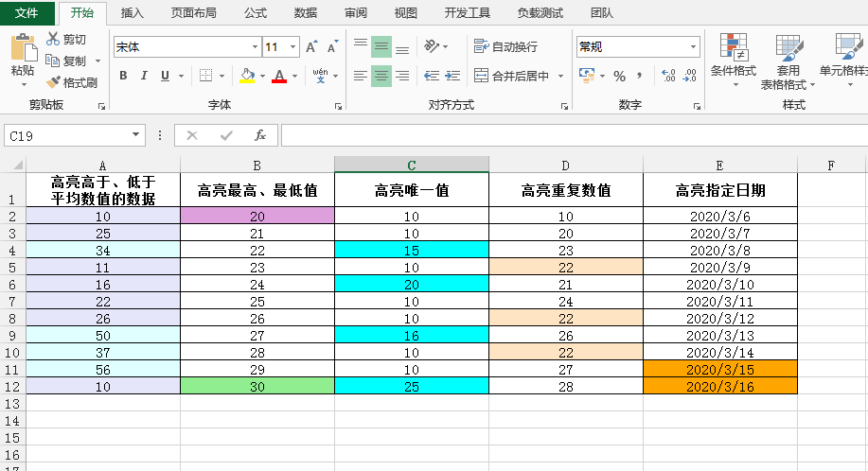Switch to 插入 insert tab

click(132, 12)
